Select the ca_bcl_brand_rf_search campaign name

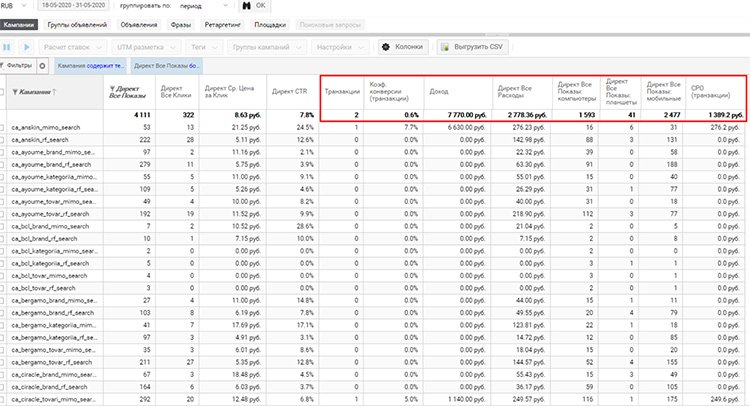pos(44,239)
